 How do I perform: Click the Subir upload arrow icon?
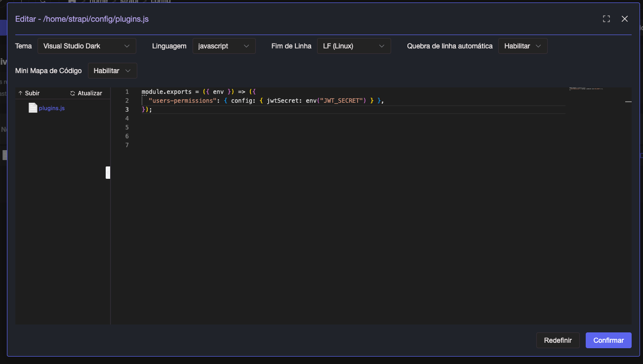pos(21,93)
